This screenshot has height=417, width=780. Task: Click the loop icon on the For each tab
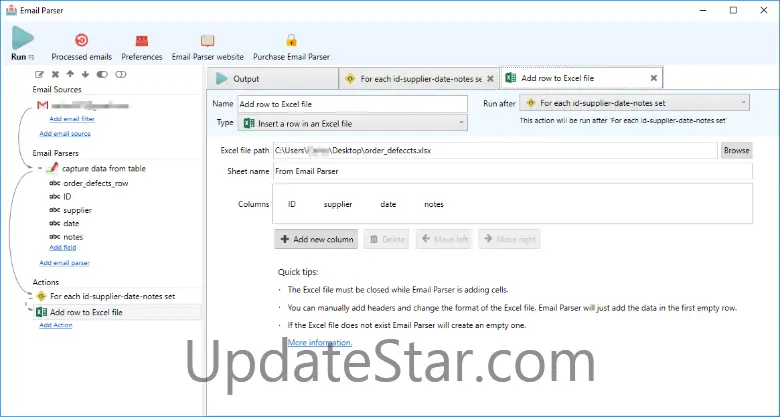(x=350, y=79)
